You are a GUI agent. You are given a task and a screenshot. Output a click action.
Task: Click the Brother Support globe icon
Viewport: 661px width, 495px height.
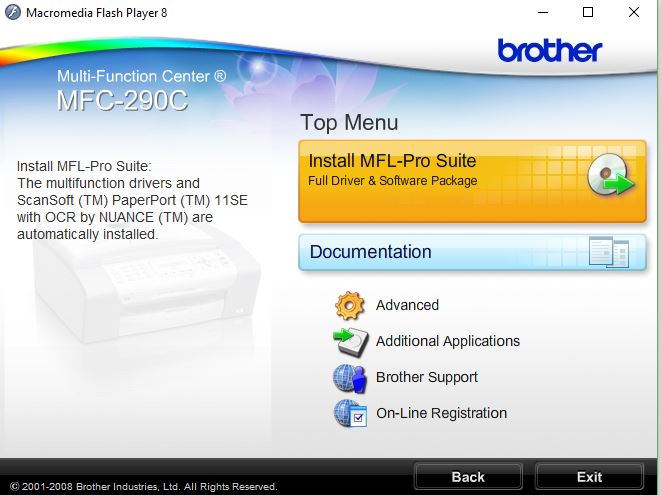pyautogui.click(x=349, y=378)
